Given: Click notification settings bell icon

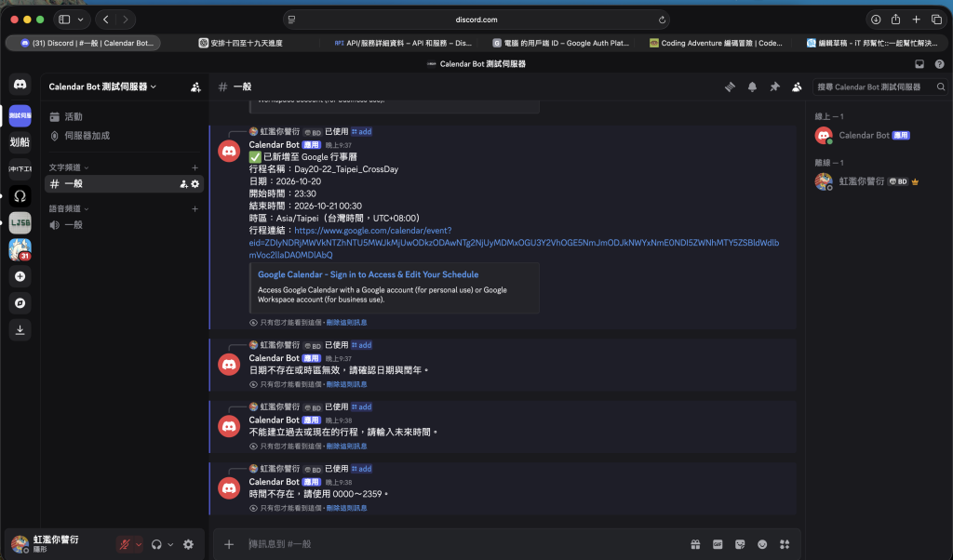Looking at the screenshot, I should click(752, 87).
